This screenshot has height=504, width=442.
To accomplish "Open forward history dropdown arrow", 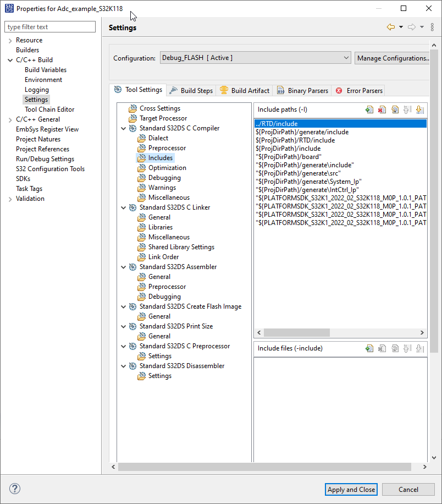I will pyautogui.click(x=422, y=27).
